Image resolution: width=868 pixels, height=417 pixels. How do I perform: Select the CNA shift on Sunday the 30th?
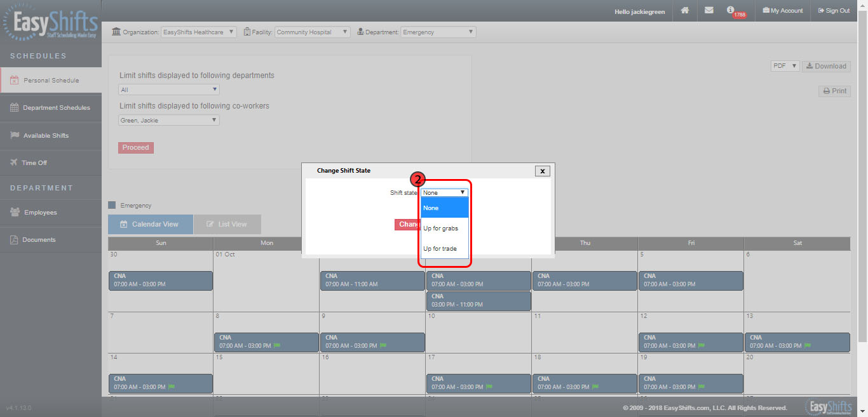click(161, 281)
